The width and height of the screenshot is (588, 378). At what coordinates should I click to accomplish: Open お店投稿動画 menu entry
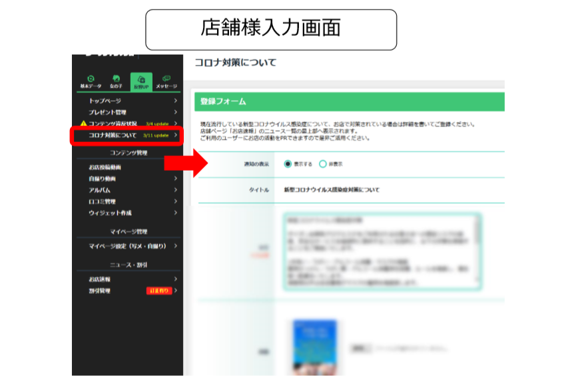coord(105,167)
